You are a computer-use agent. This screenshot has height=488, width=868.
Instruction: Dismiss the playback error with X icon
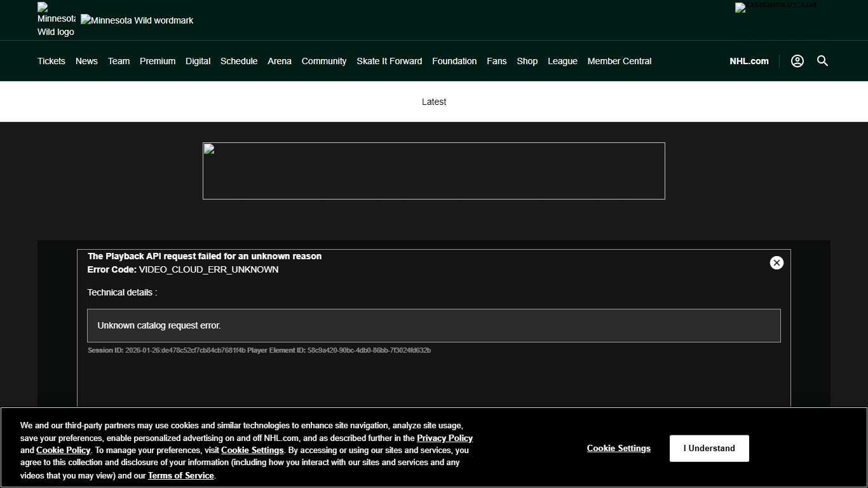tap(776, 263)
